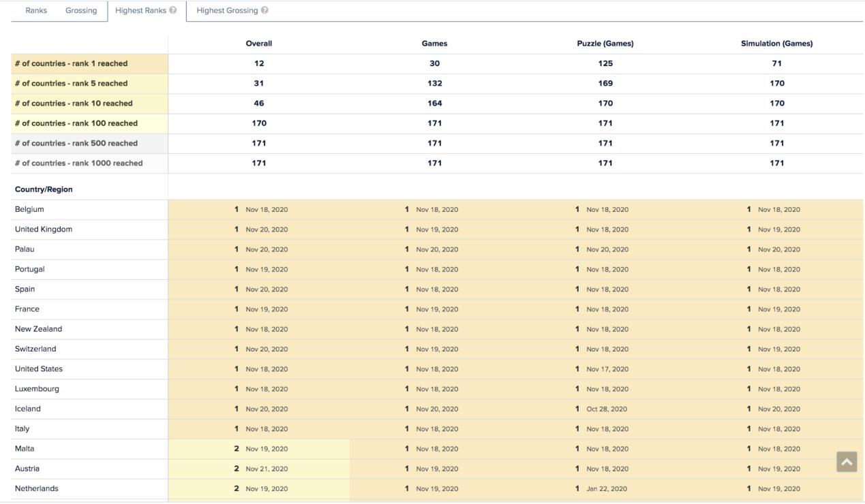865x504 pixels.
Task: Click the Switzerland row label
Action: (35, 349)
